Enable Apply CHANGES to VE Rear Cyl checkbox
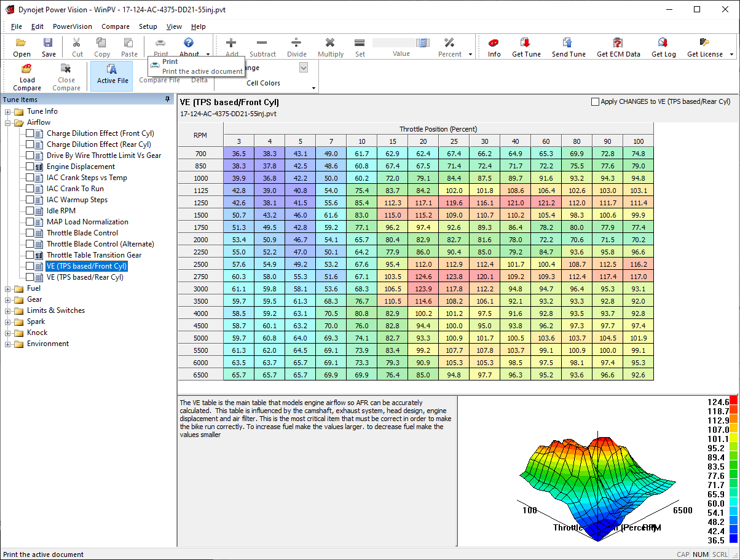The image size is (740, 560). 595,102
